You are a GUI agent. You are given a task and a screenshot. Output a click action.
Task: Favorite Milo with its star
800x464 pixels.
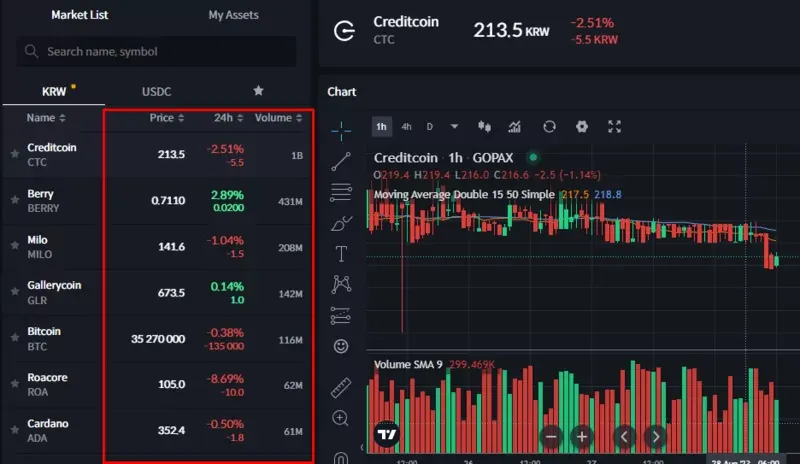(15, 246)
